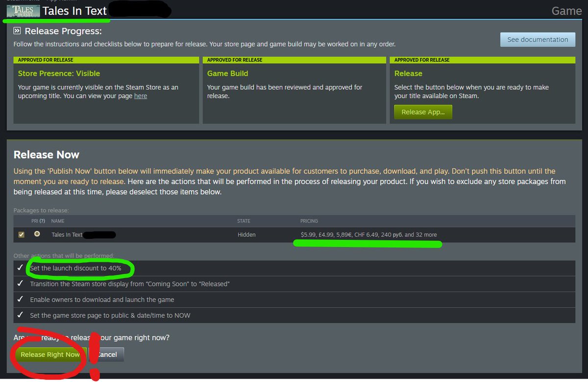This screenshot has height=382, width=588.
Task: Open the See documentation button
Action: point(538,40)
